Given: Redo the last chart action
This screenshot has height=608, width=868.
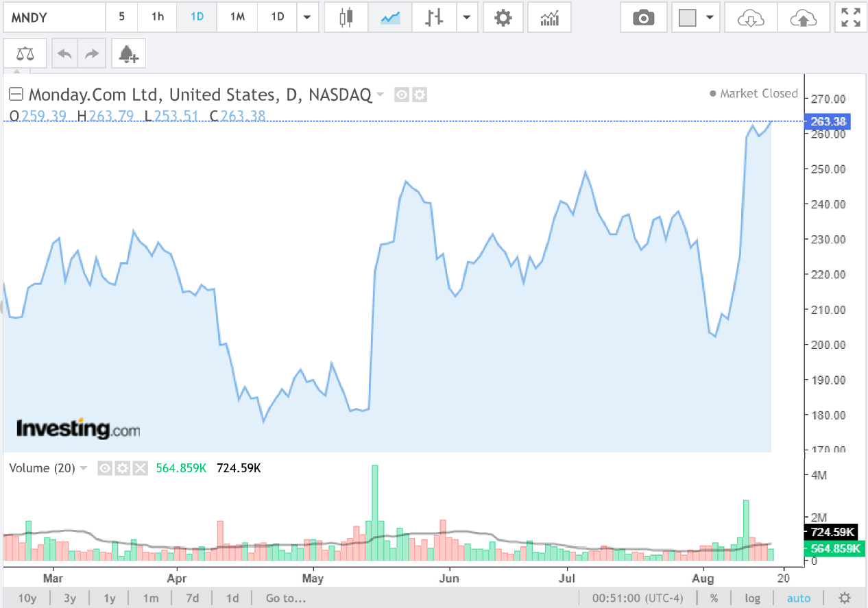Looking at the screenshot, I should [91, 53].
